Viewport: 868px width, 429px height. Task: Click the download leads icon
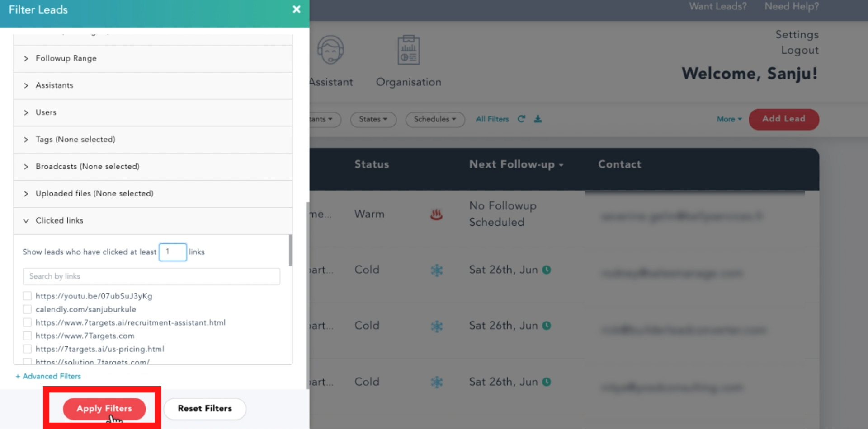click(538, 119)
